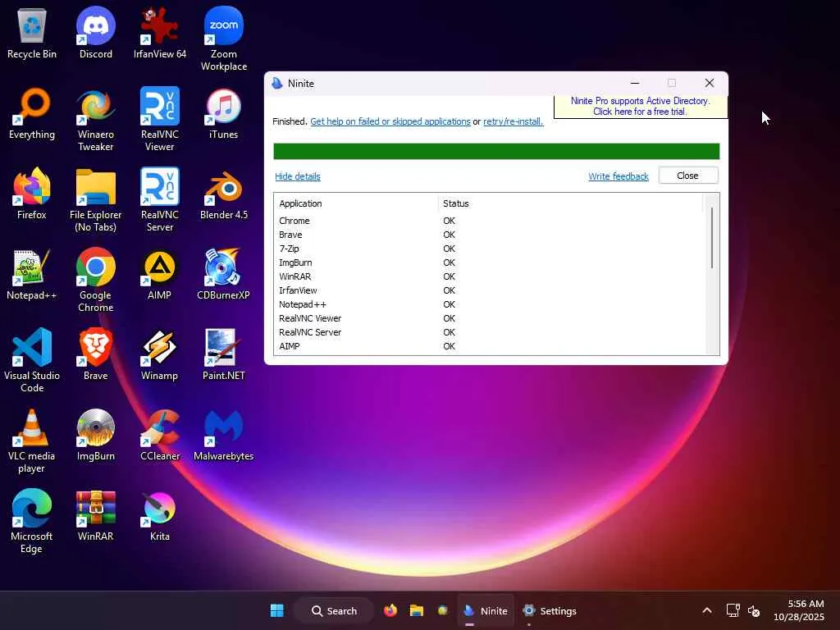This screenshot has width=840, height=630.
Task: Select the Firefox desktop shortcut
Action: [32, 194]
